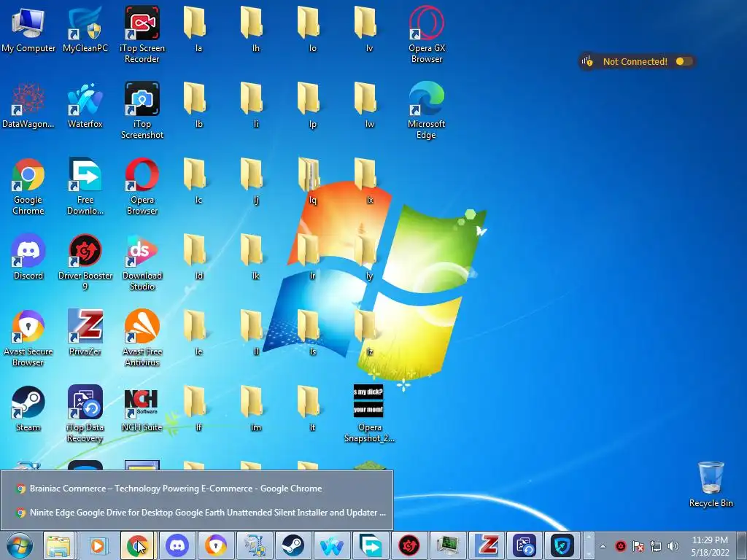747x560 pixels.
Task: Select the Steam desktop shortcut
Action: [x=28, y=408]
